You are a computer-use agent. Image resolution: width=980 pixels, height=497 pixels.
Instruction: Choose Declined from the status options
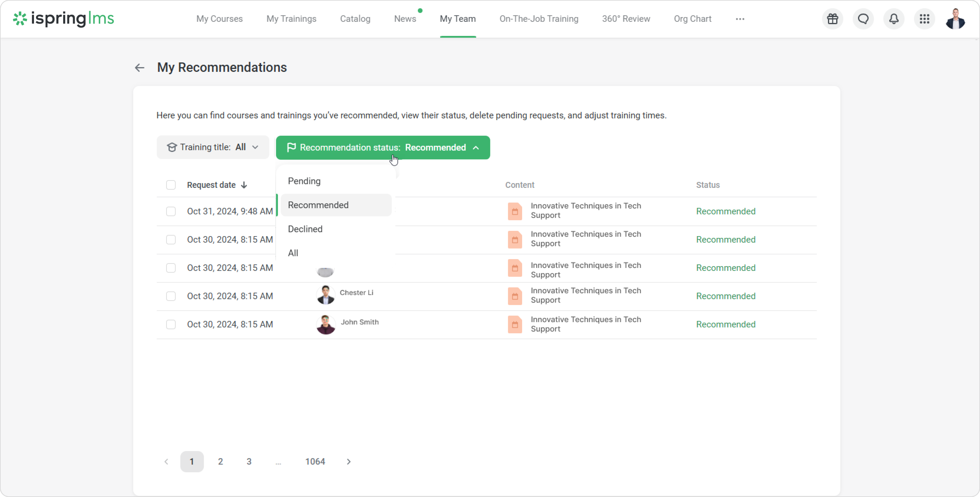pos(305,229)
